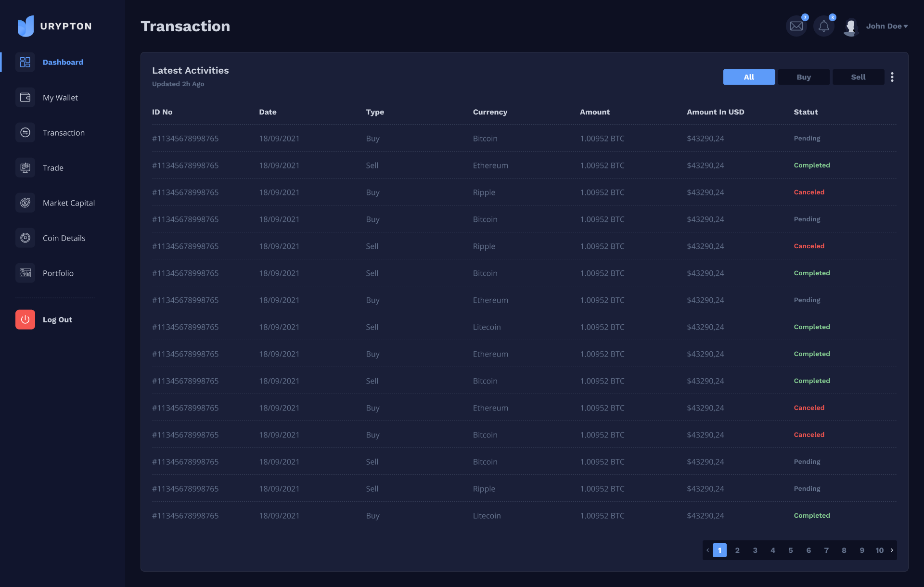Viewport: 924px width, 587px height.
Task: Click John Doe's avatar picture
Action: coord(851,27)
